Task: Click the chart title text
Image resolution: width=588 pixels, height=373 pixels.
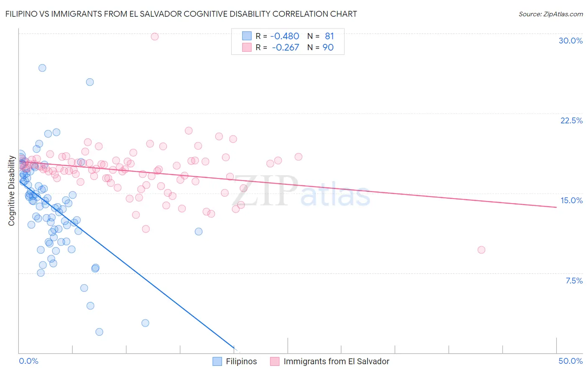Action: [181, 14]
